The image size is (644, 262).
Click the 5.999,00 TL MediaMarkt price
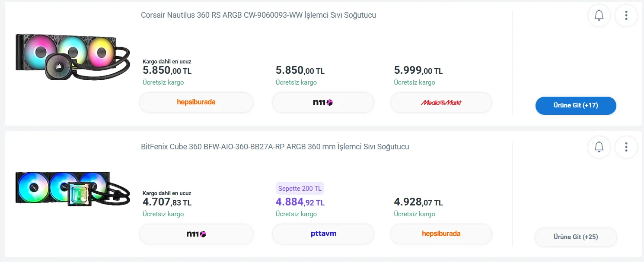tap(418, 70)
